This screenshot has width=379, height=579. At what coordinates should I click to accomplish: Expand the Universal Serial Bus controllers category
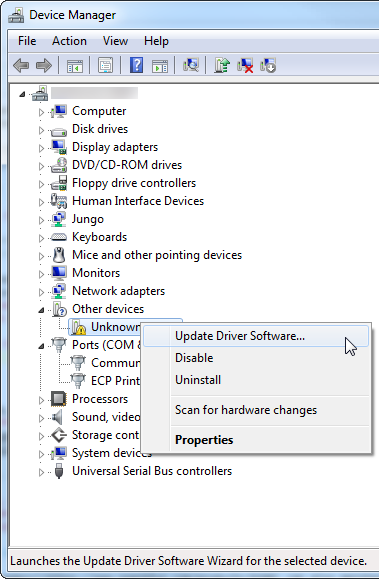(41, 472)
